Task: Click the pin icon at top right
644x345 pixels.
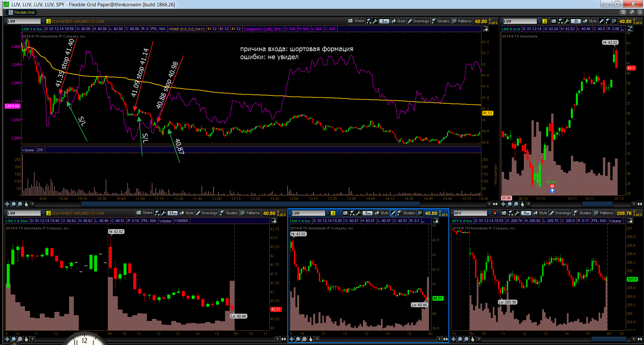Action: (632, 12)
